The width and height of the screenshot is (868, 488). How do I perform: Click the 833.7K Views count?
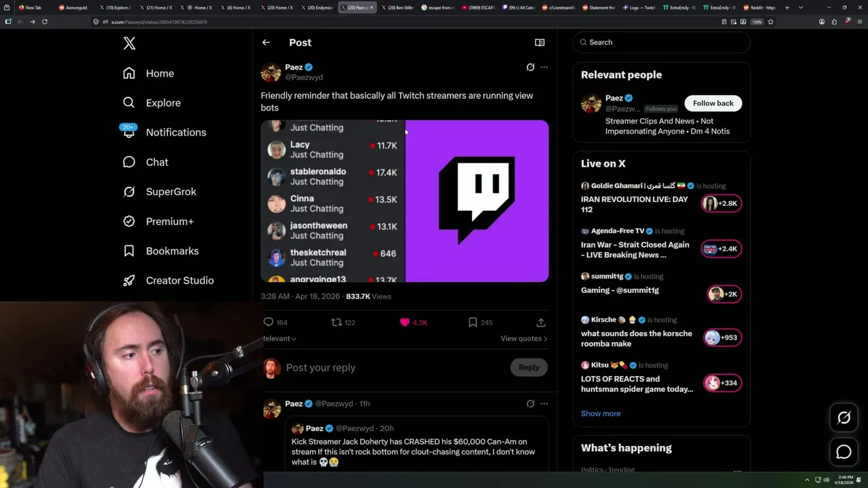(368, 296)
